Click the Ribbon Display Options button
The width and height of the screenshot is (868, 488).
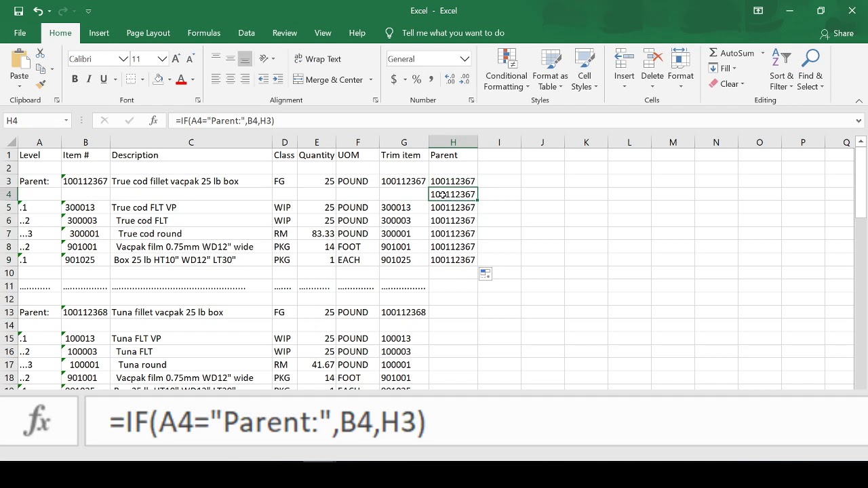point(758,11)
